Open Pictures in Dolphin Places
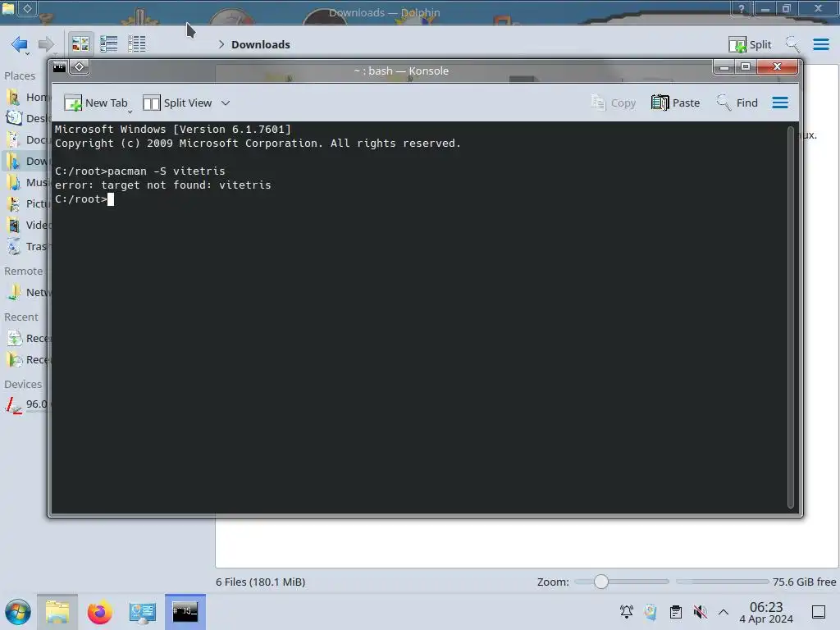The width and height of the screenshot is (840, 630). 25,204
